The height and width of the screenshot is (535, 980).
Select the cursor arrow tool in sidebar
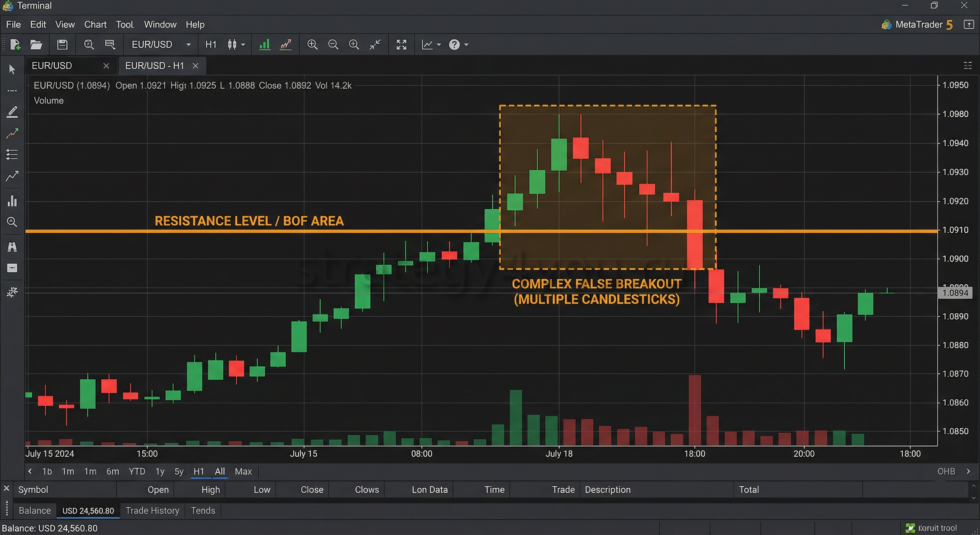pyautogui.click(x=12, y=69)
